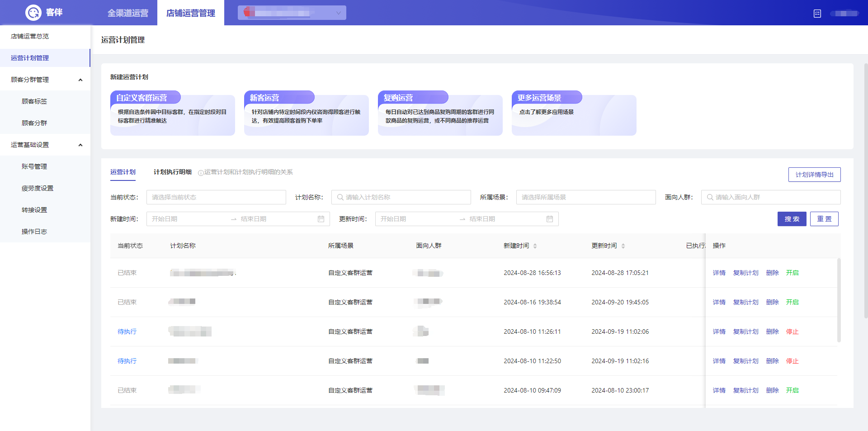This screenshot has width=868, height=431.
Task: Open the document icon in top bar
Action: tap(817, 14)
